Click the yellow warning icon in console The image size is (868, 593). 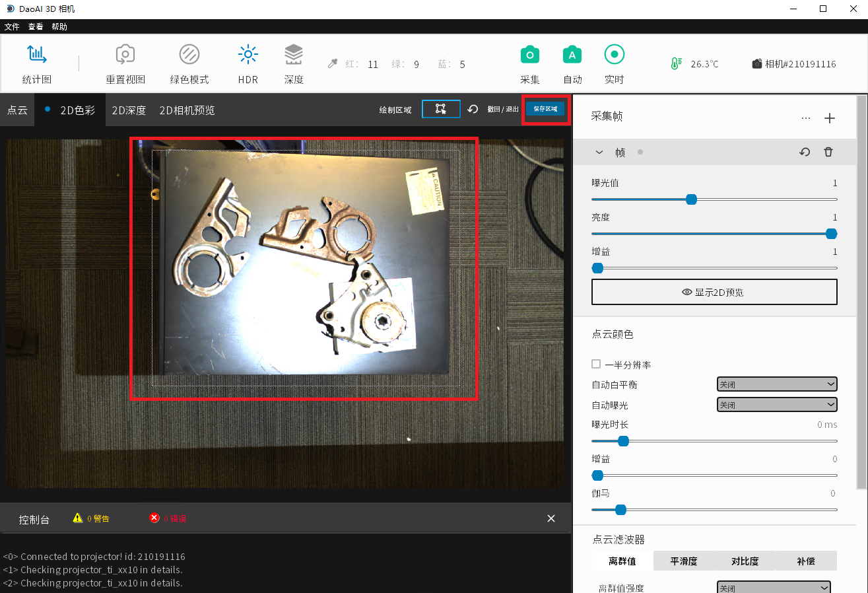pyautogui.click(x=78, y=518)
